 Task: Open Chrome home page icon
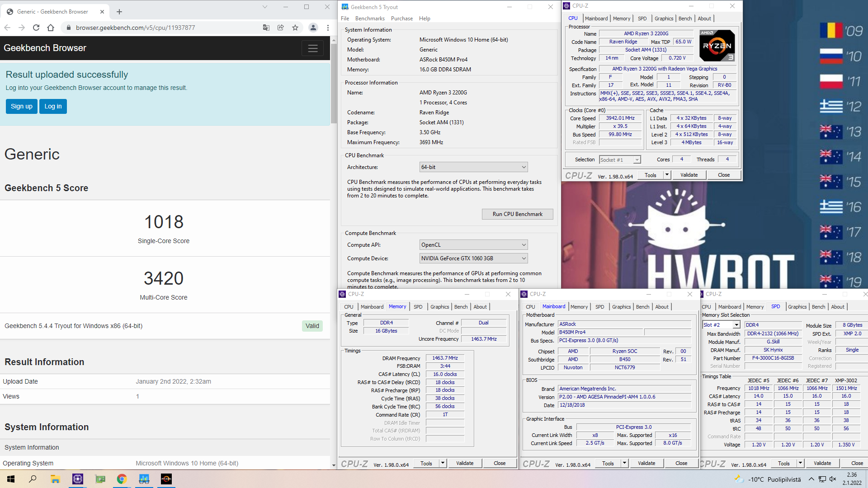51,28
